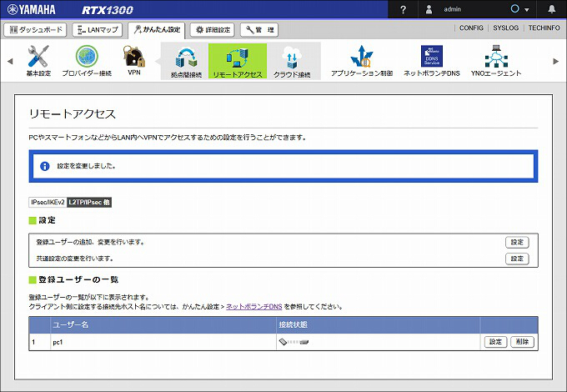Click the admin user icon
The width and height of the screenshot is (567, 392).
[x=429, y=9]
